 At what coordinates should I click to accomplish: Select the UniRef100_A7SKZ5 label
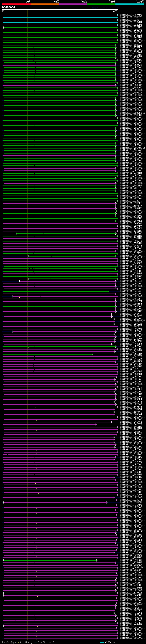pyautogui.click(x=131, y=57)
